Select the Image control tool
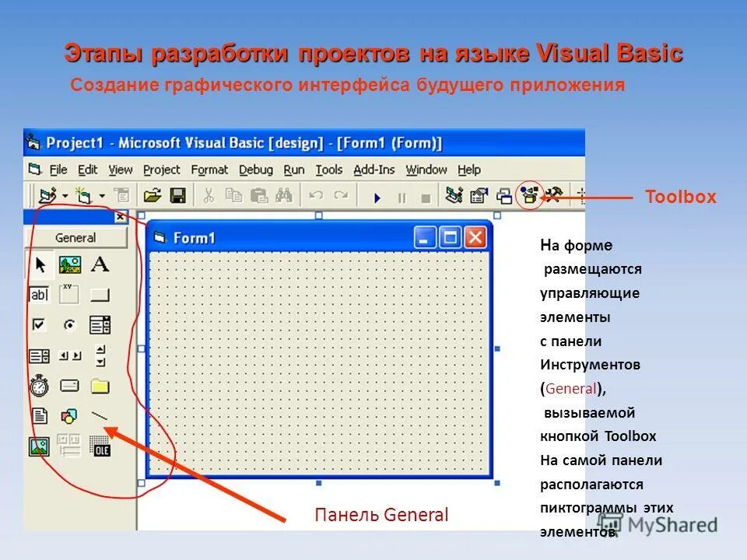The height and width of the screenshot is (560, 747). click(39, 446)
